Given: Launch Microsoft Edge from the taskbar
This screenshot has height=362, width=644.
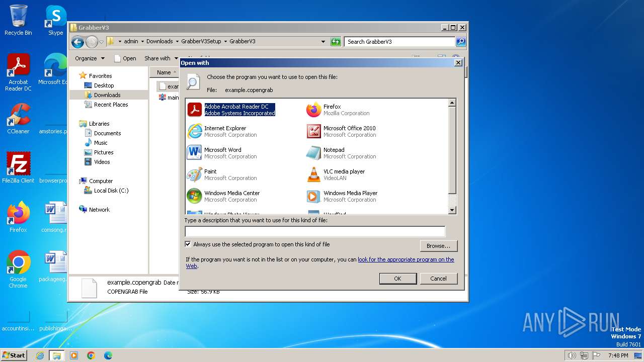Looking at the screenshot, I should coord(108,355).
